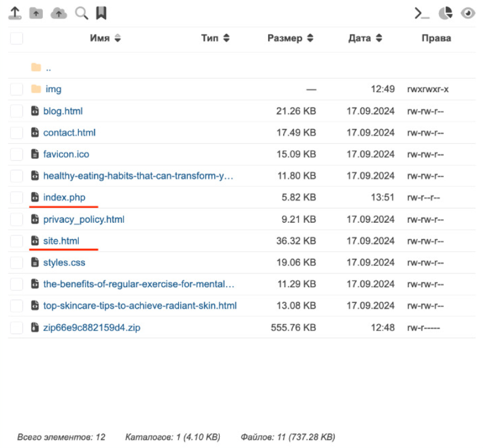This screenshot has height=448, width=483.
Task: Click the zip66e9c882159d4.zip file icon
Action: click(35, 328)
